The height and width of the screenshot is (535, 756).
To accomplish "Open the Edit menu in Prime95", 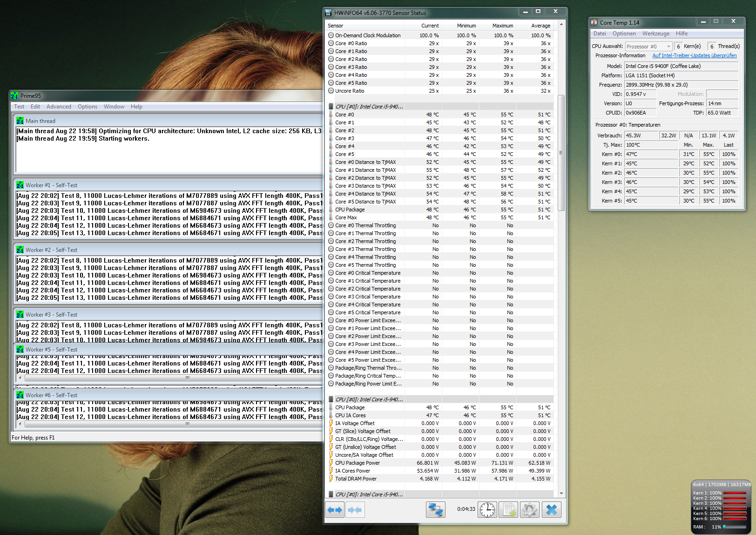I will 35,107.
